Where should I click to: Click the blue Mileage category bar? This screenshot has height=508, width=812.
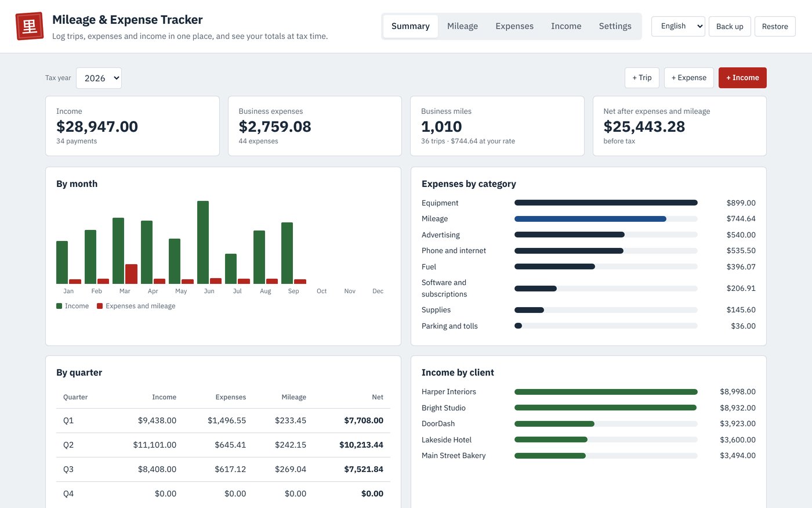590,219
